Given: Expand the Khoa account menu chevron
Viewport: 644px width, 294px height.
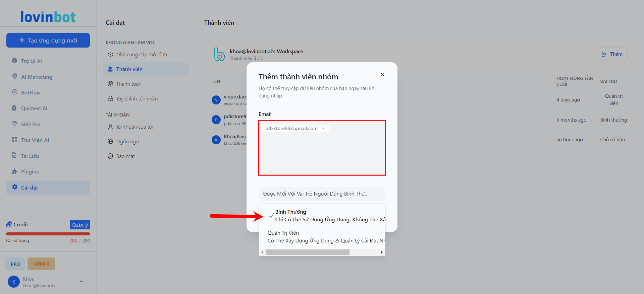Looking at the screenshot, I should [81, 282].
